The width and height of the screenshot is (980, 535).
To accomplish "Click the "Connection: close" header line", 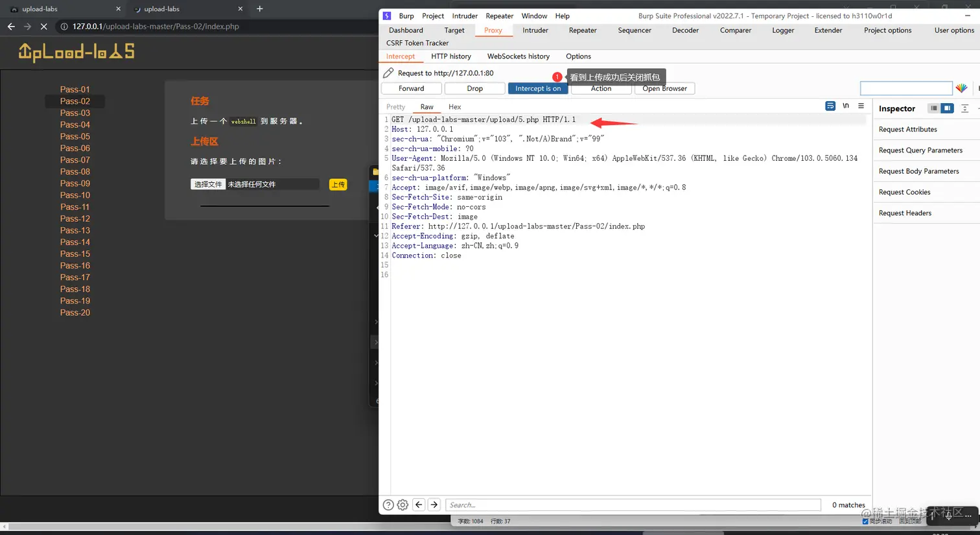I will [x=426, y=256].
